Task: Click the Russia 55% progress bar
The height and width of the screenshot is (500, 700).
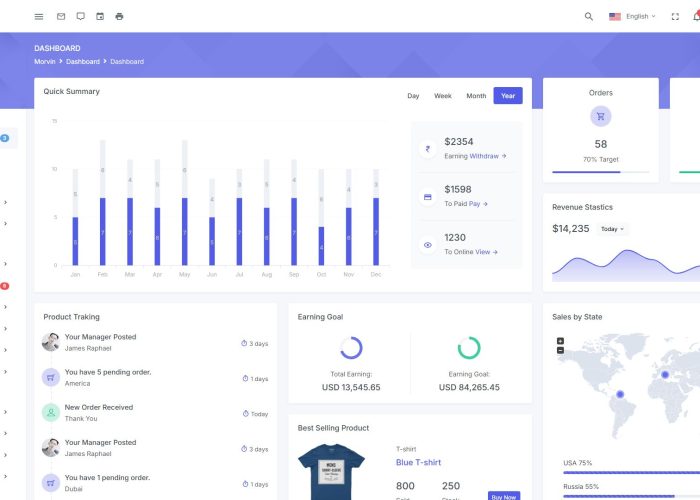Action: coord(632,496)
